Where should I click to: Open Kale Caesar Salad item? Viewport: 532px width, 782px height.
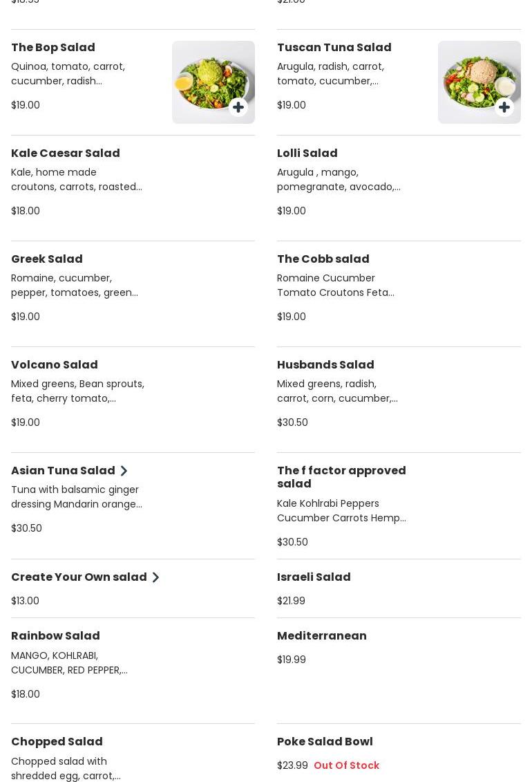(x=66, y=153)
